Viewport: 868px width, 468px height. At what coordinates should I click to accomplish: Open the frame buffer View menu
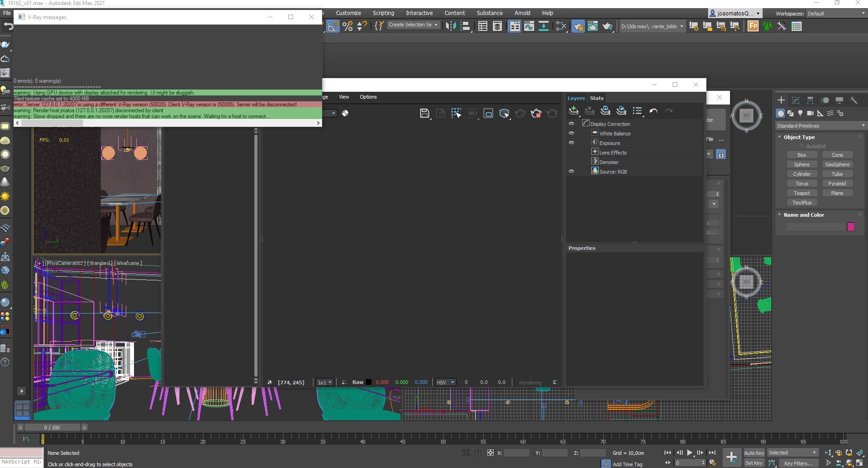(344, 97)
